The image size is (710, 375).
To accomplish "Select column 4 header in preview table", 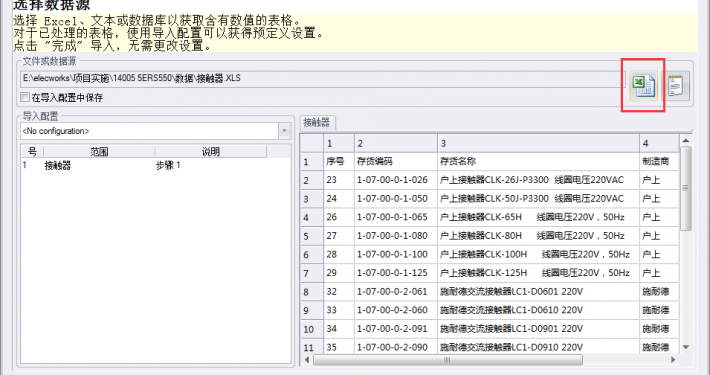I will tap(659, 143).
